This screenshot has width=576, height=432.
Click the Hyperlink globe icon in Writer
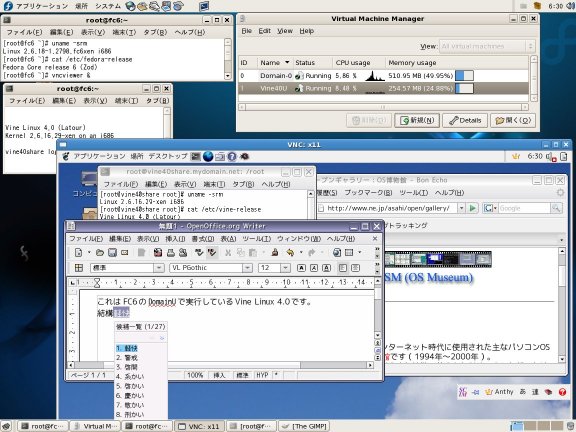coord(336,252)
